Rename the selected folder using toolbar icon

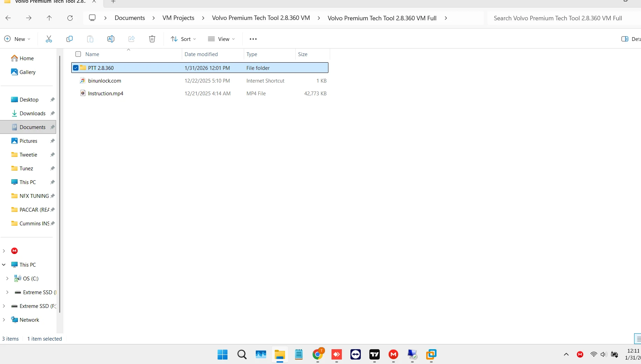[x=111, y=39]
